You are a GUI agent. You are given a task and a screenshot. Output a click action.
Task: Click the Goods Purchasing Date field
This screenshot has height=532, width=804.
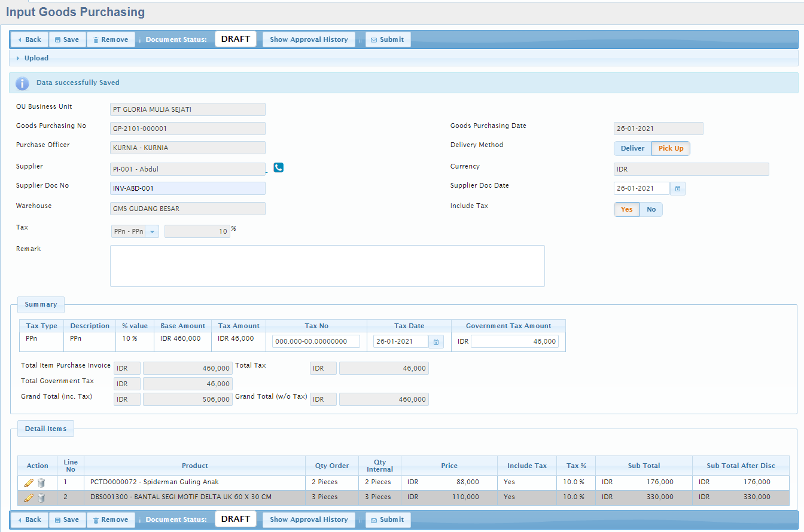(659, 129)
